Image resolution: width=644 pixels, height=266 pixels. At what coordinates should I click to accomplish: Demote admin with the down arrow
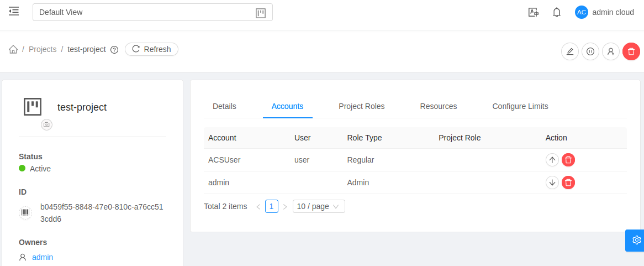tap(552, 182)
